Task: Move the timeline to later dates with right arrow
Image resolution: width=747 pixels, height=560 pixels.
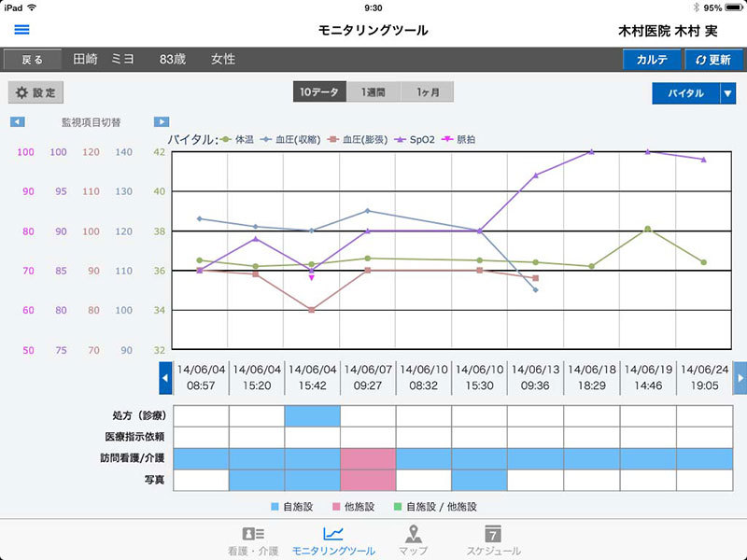Action: pos(740,378)
